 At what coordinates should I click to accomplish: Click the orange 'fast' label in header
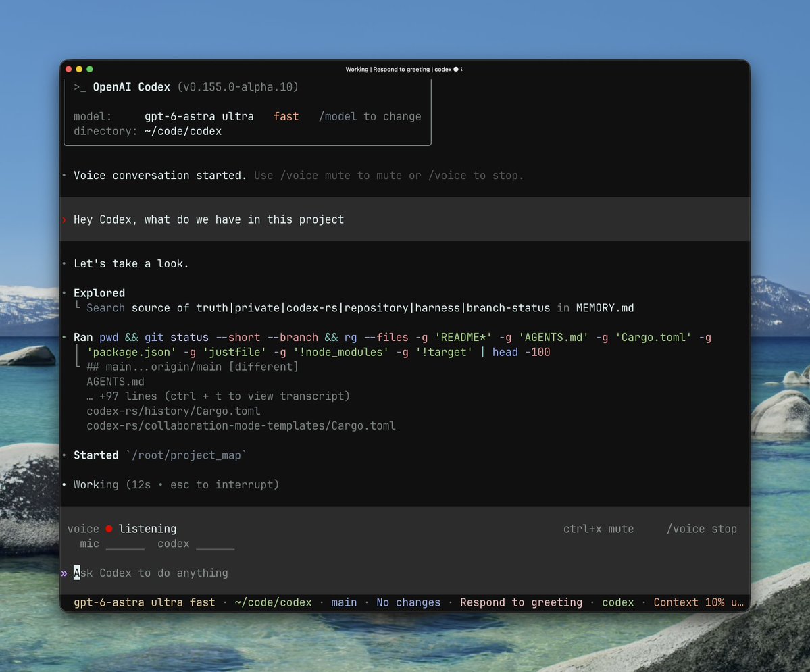(x=286, y=116)
